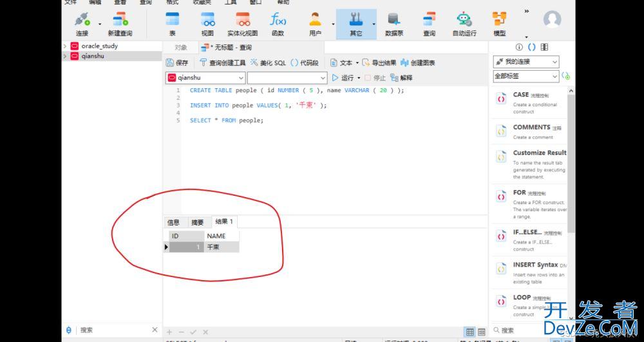Image resolution: width=644 pixels, height=342 pixels.
Task: Open the 我的连接 dropdown
Action: point(526,62)
